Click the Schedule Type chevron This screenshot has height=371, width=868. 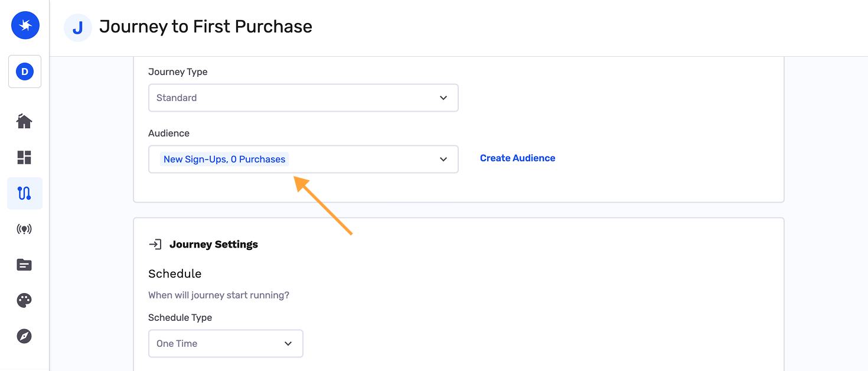click(x=288, y=343)
